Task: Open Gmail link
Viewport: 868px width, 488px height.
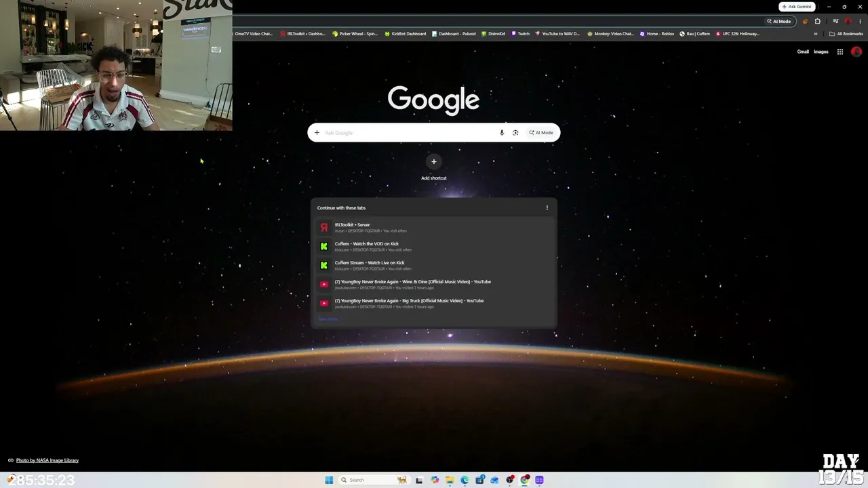Action: 803,52
